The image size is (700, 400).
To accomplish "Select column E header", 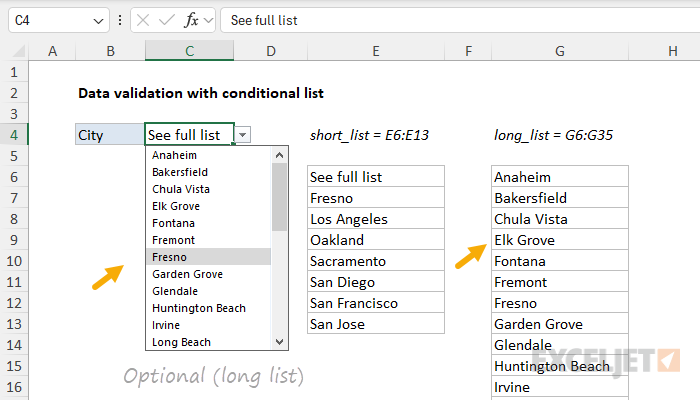I will (x=376, y=51).
